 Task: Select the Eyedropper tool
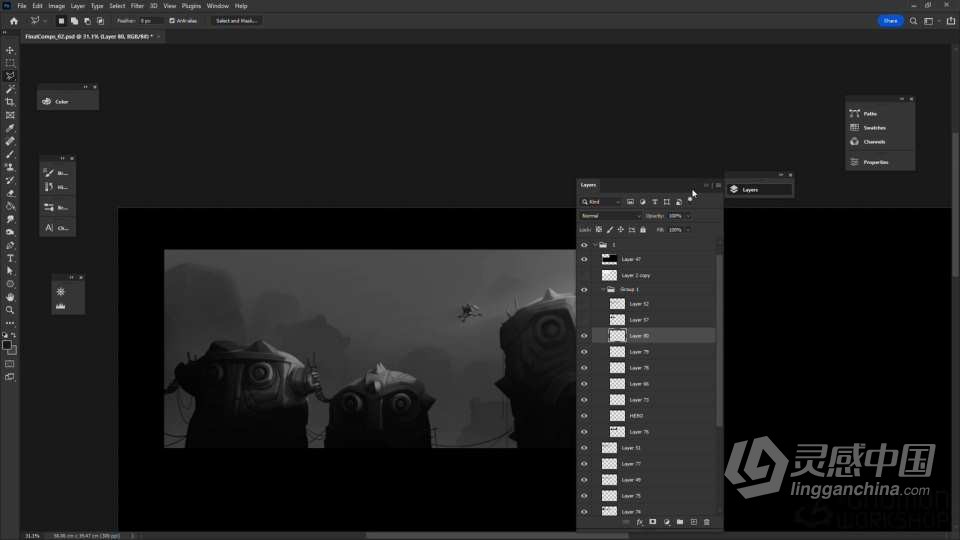click(10, 128)
